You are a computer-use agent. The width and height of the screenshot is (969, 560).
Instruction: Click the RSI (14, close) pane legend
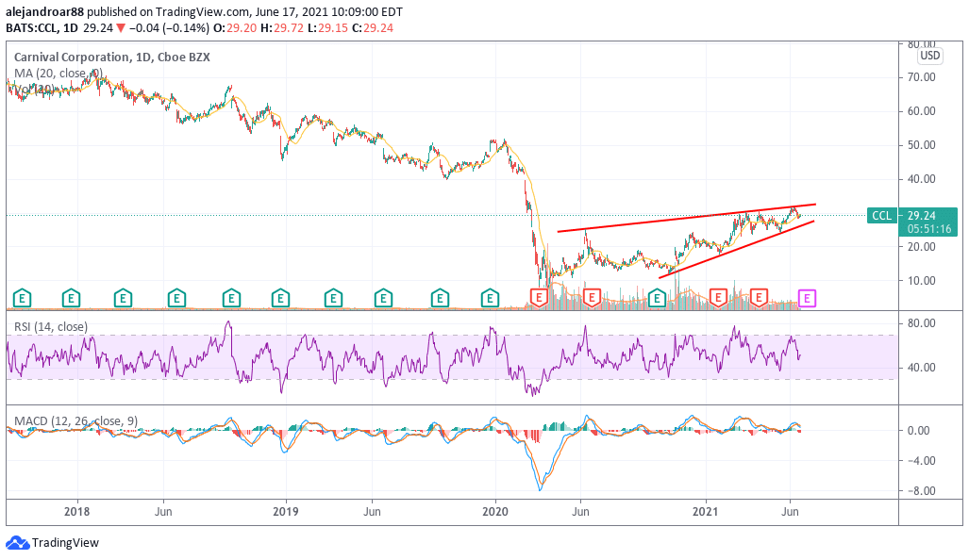[51, 326]
